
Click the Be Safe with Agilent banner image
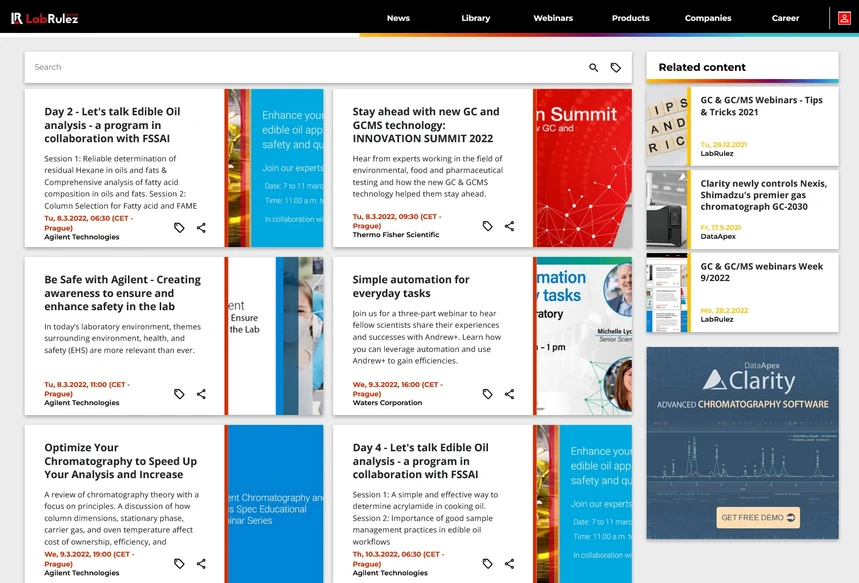[x=276, y=336]
